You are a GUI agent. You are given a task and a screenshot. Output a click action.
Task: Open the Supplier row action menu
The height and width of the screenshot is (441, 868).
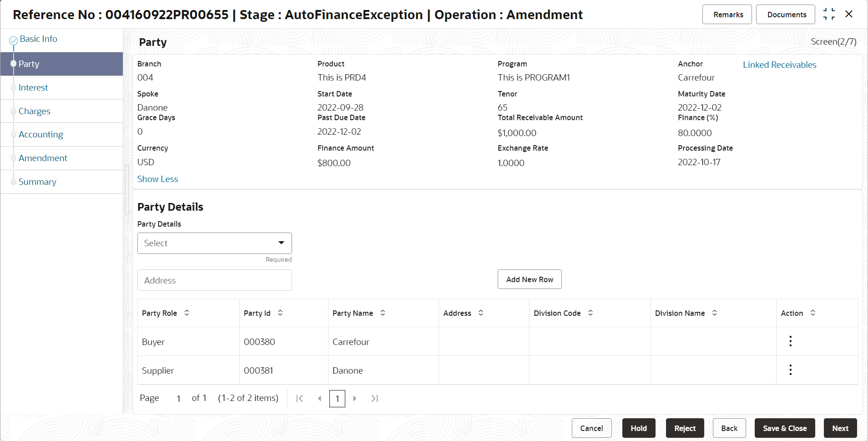(790, 370)
